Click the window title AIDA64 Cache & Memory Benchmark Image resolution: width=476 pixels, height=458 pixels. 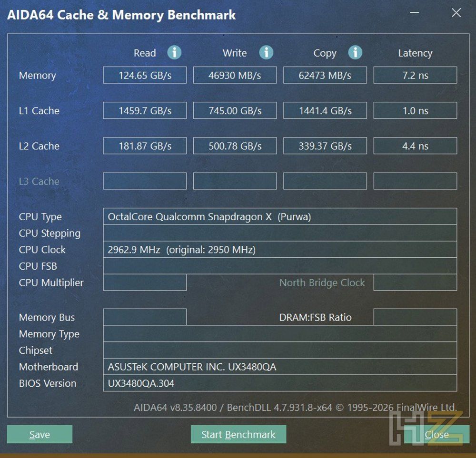[x=121, y=15]
